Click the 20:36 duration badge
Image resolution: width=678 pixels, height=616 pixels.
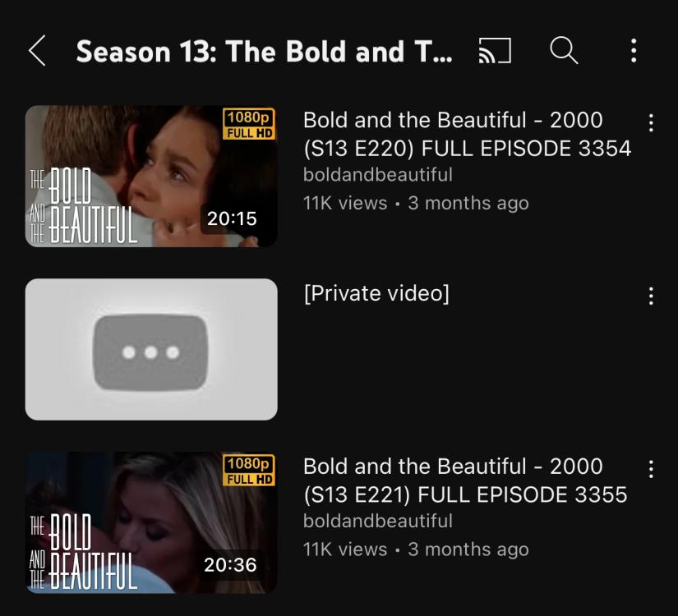tap(230, 564)
